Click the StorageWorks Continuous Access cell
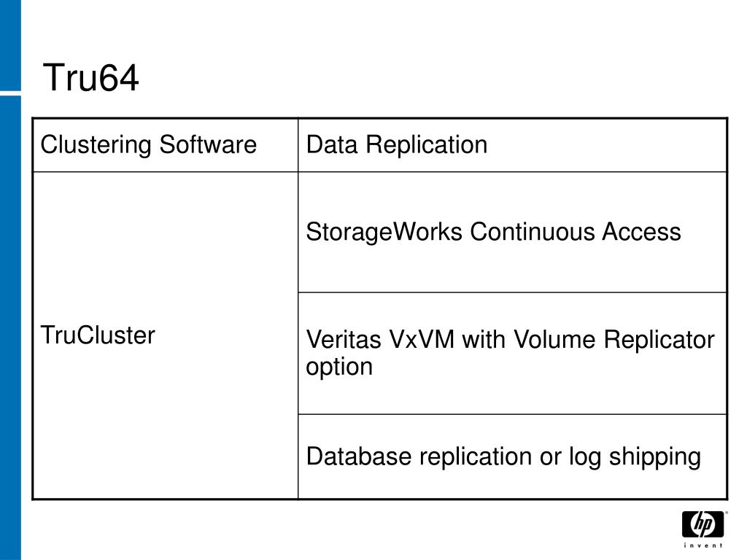Viewport: 747px width, 560px height. click(x=513, y=232)
